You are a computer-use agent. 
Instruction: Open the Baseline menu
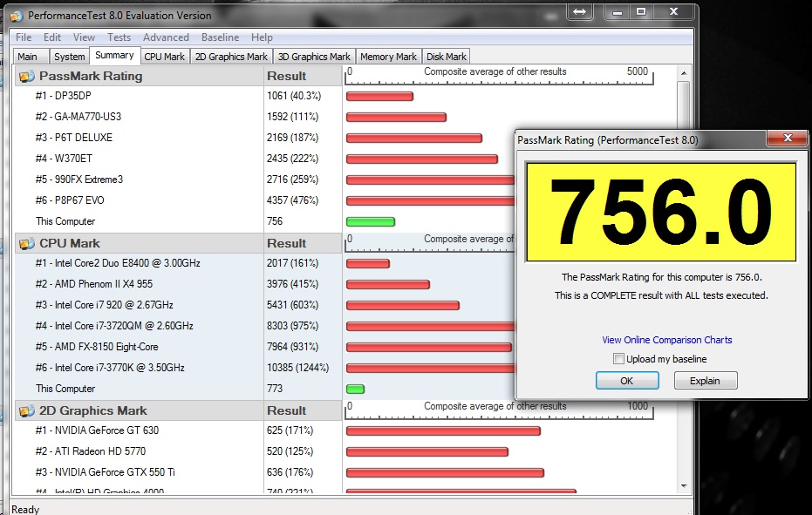[220, 37]
